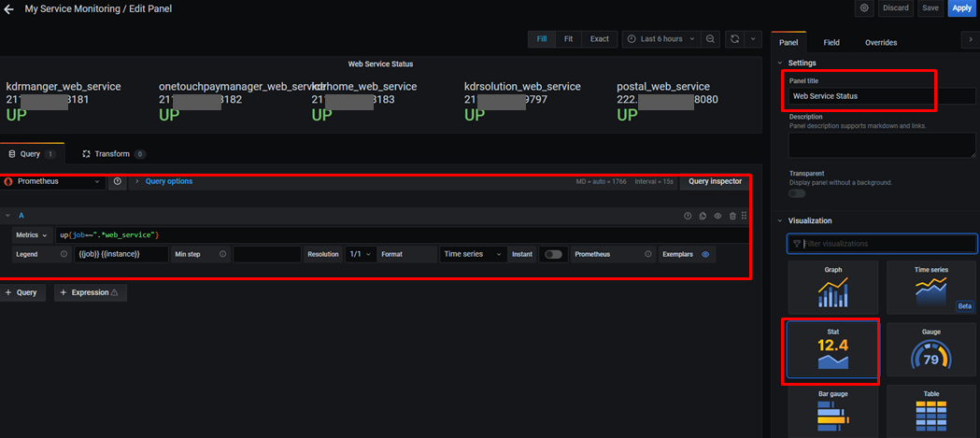Open the Field options tab
This screenshot has height=438, width=980.
[831, 42]
